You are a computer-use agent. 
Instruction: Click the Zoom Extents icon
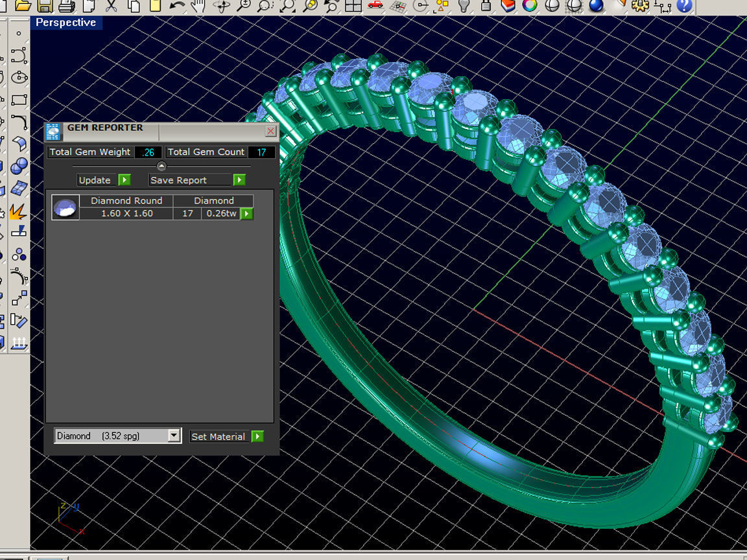click(x=287, y=6)
